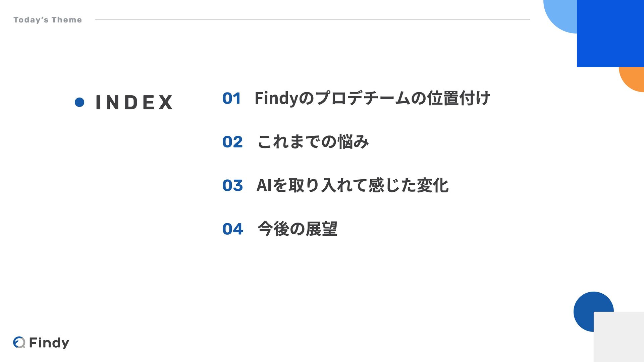This screenshot has height=362, width=644.
Task: Click the Findy logo icon
Action: [19, 342]
